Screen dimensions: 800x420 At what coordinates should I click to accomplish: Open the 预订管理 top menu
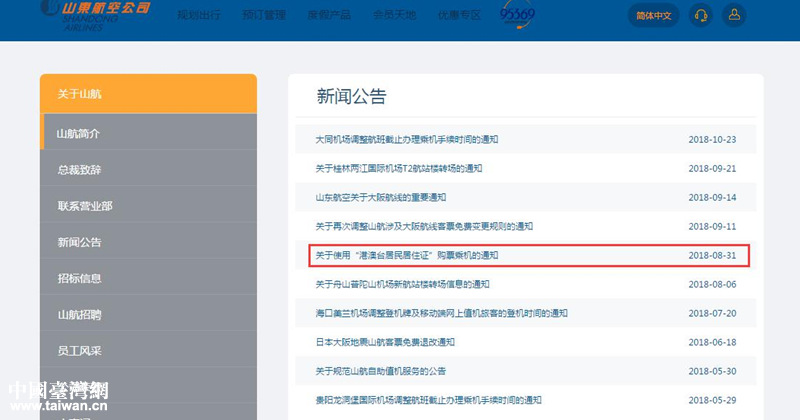(x=262, y=16)
